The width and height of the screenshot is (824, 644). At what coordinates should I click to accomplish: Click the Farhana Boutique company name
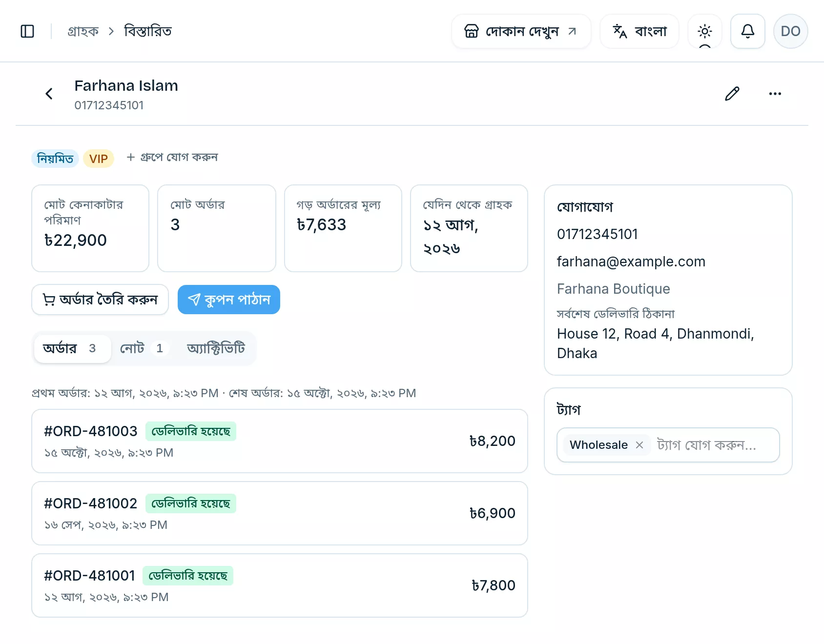coord(614,289)
